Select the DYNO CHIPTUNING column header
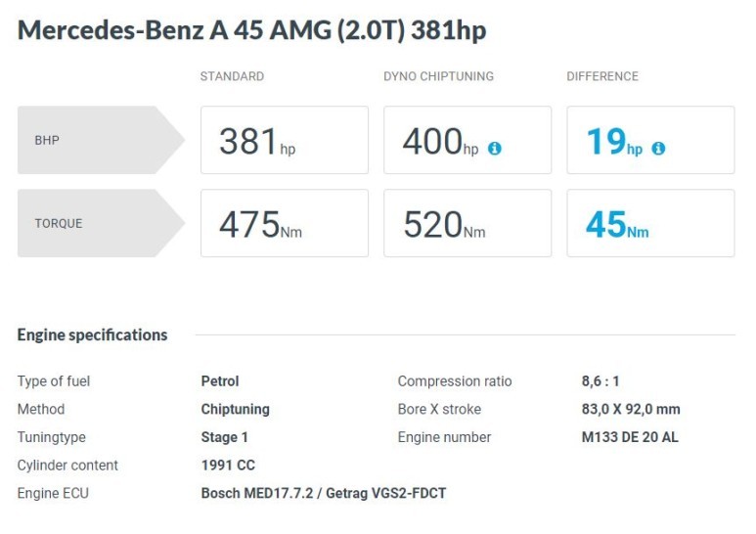The width and height of the screenshot is (756, 534). 438,76
